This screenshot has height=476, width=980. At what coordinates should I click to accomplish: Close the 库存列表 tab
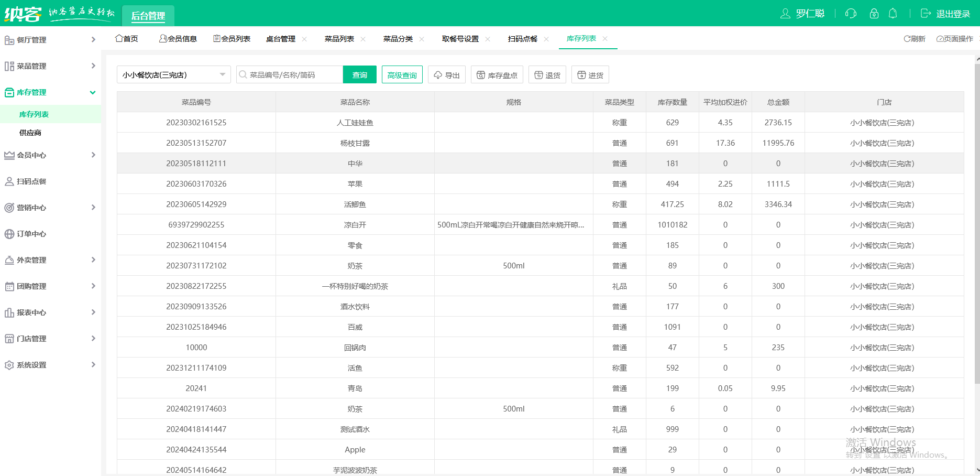click(x=605, y=39)
